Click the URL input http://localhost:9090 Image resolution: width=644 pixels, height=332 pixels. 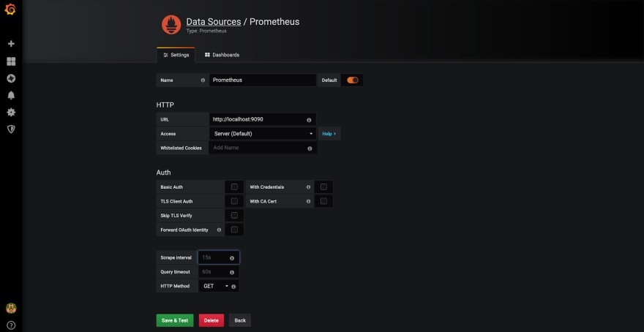point(263,119)
